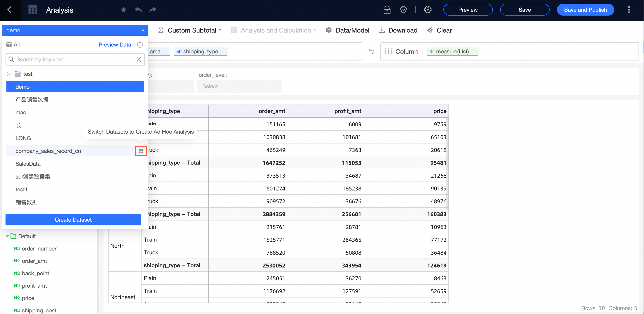Click the redo icon in the top bar

pos(153,9)
